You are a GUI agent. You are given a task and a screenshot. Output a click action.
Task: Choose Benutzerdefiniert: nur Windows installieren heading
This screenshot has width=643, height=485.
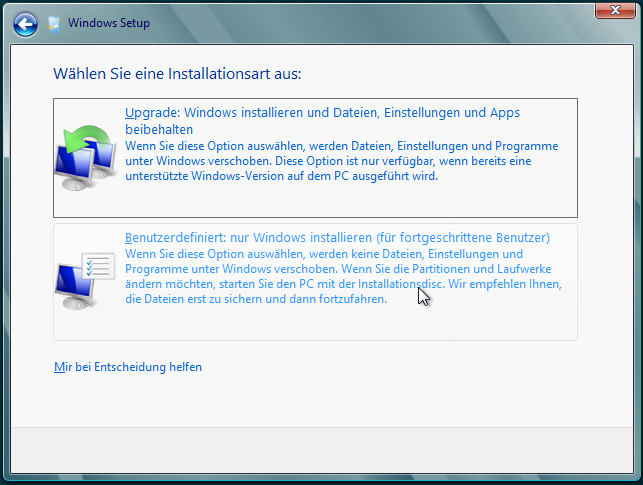coord(337,238)
